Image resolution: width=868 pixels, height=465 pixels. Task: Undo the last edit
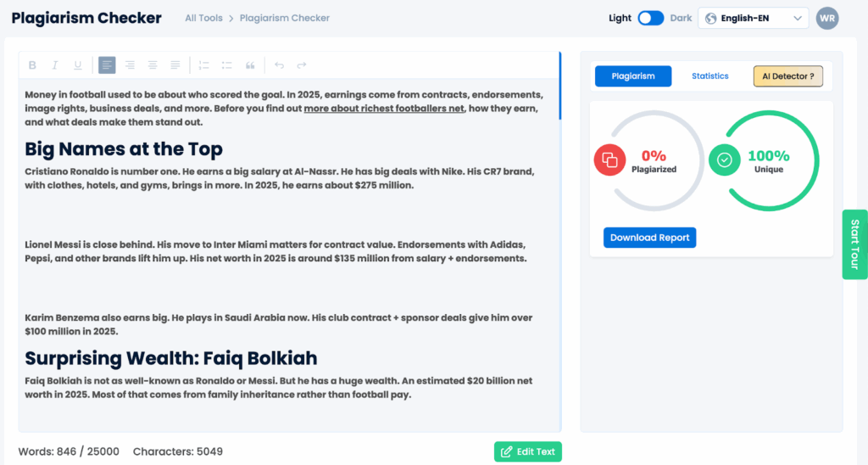[279, 65]
